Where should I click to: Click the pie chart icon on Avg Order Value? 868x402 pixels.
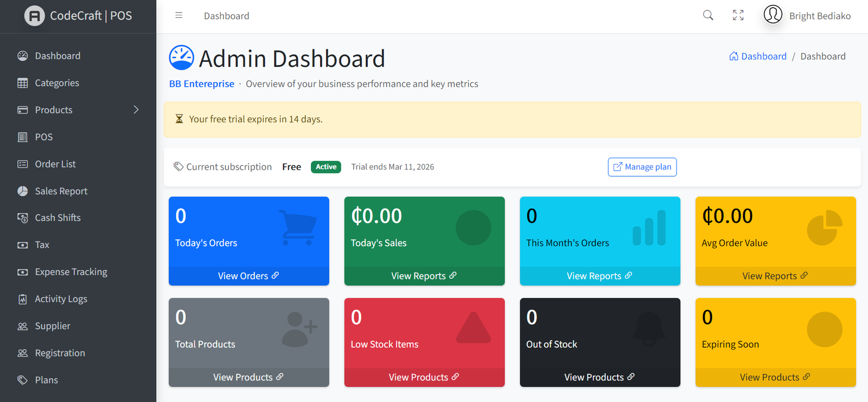[x=824, y=228]
